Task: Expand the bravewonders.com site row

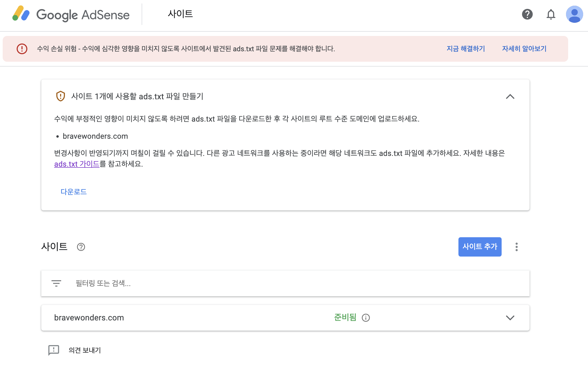Action: [510, 318]
